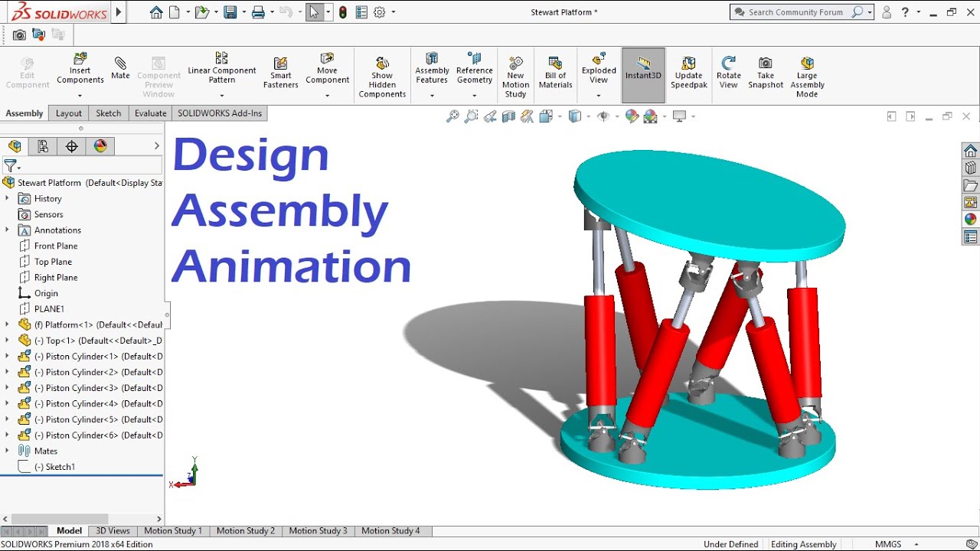
Task: Expand the Mates folder node
Action: click(x=7, y=451)
